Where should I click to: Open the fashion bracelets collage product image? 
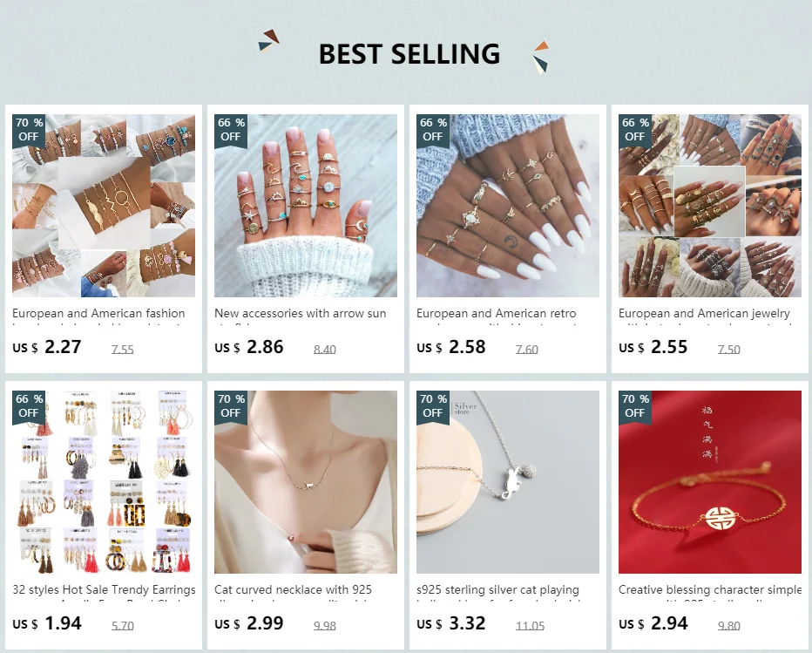click(x=104, y=206)
